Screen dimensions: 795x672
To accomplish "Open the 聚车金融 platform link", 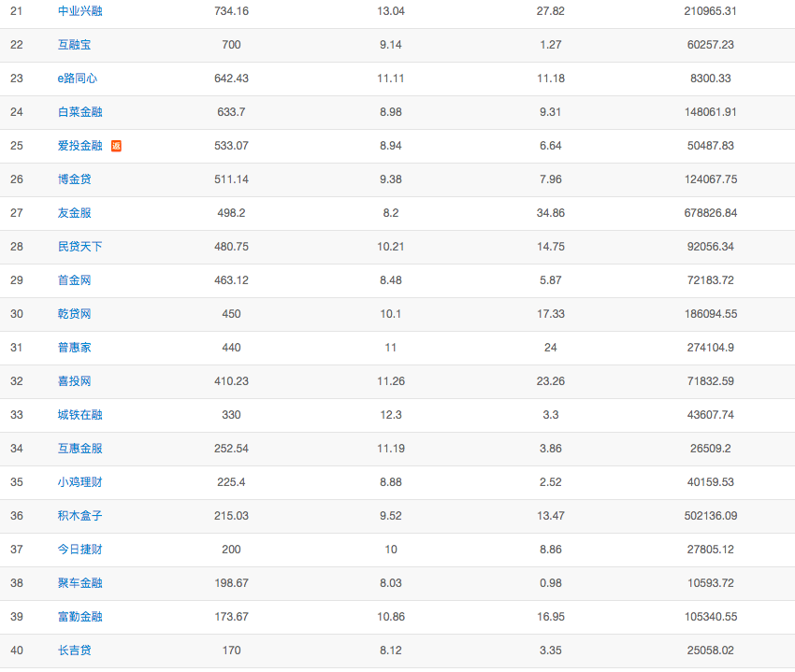I will 80,583.
